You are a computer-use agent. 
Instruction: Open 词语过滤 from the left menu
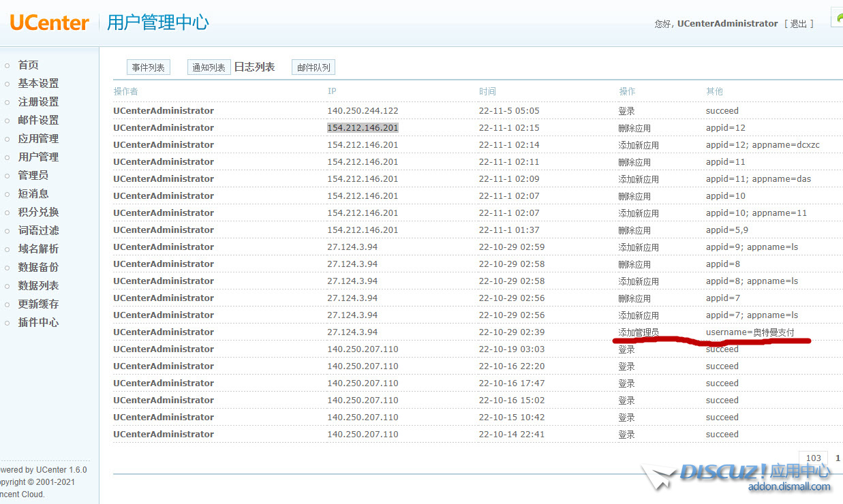pos(38,230)
